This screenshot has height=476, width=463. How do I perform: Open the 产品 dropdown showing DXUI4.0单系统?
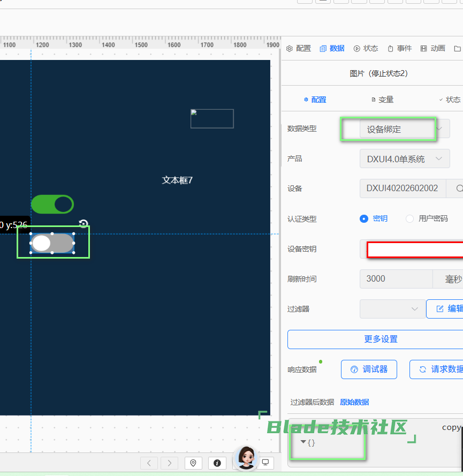pyautogui.click(x=404, y=159)
